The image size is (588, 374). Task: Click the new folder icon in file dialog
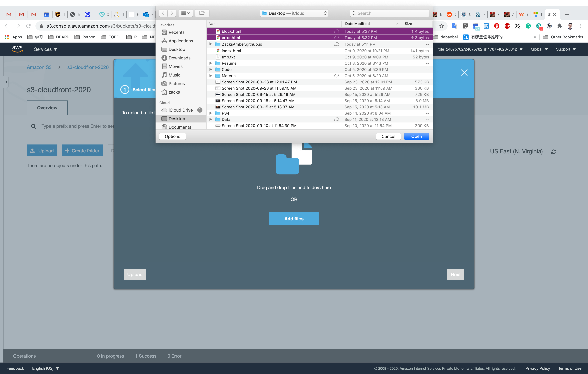pos(202,13)
